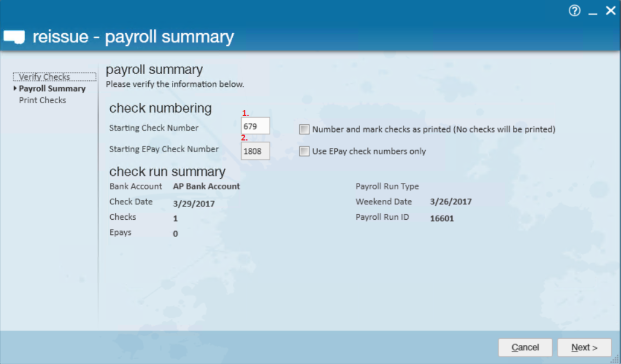This screenshot has width=621, height=364.
Task: Click the Starting EPay Check Number field
Action: [255, 151]
